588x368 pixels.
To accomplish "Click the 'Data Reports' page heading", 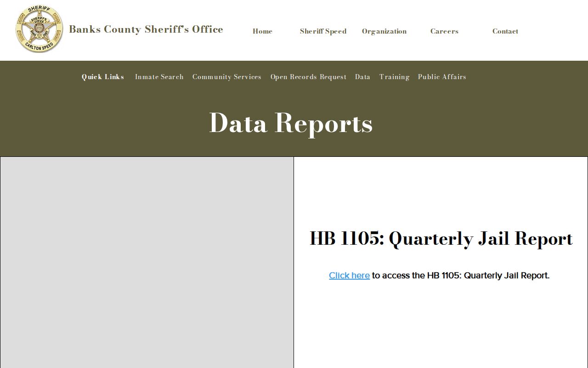I will coord(291,123).
